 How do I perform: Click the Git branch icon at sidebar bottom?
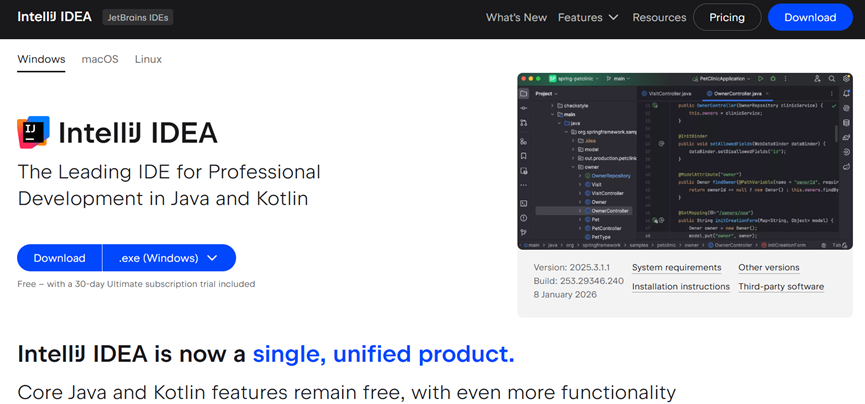pos(524,232)
